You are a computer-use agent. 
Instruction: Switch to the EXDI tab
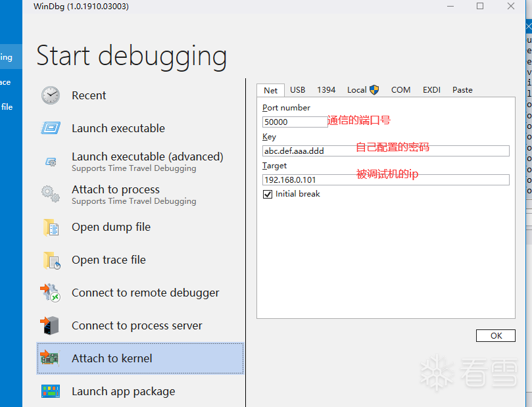tap(431, 90)
